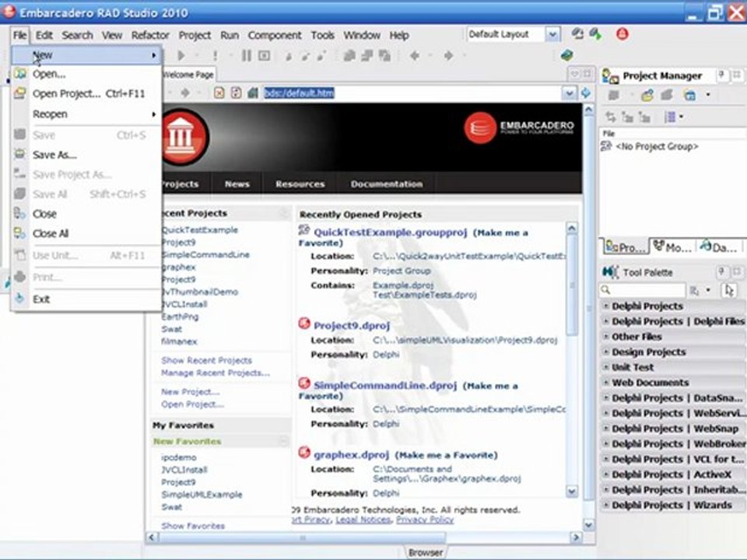Expand Delphi Projects | ActiveX category
747x560 pixels.
pos(606,474)
